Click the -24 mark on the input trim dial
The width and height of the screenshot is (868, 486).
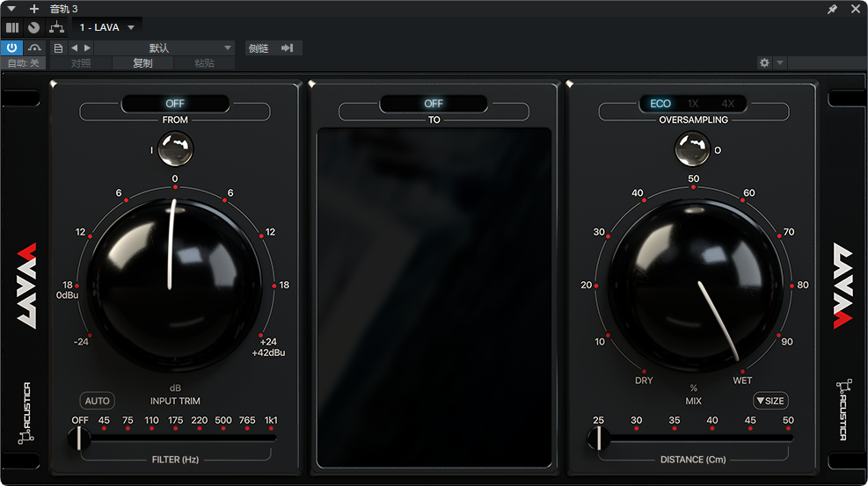(x=81, y=342)
